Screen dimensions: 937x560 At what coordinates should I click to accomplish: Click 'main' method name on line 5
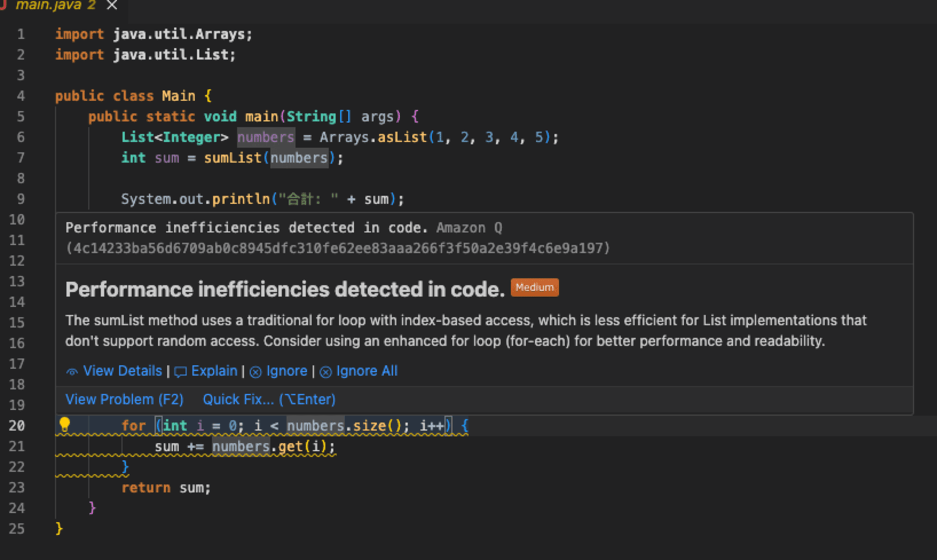point(261,117)
